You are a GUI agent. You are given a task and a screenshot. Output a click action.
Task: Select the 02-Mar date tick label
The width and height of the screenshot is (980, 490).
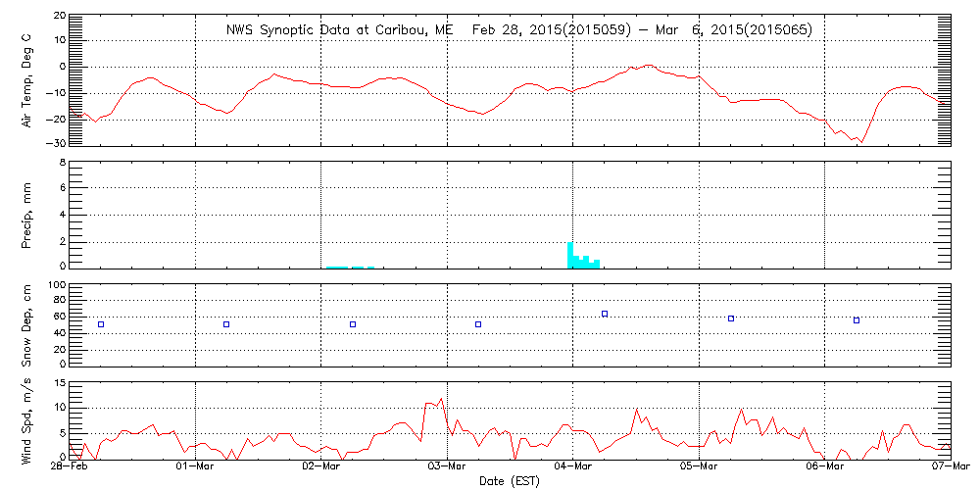point(321,467)
